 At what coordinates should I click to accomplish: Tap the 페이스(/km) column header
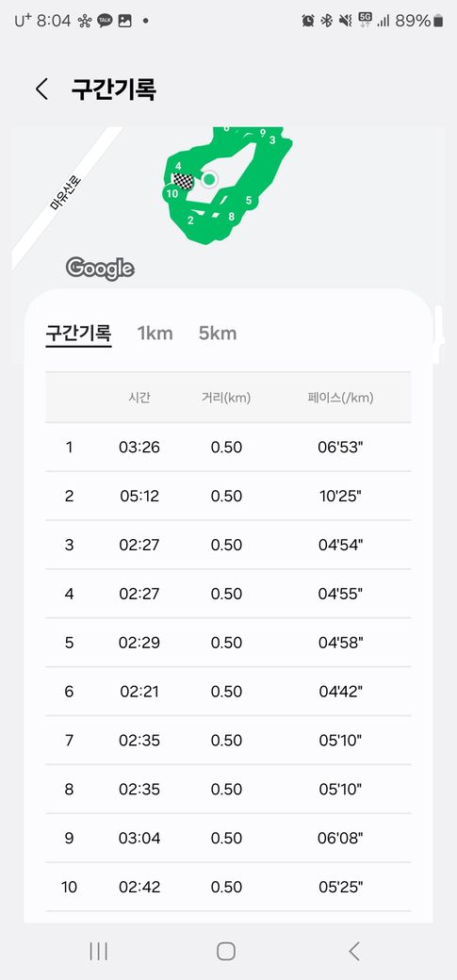tap(341, 398)
